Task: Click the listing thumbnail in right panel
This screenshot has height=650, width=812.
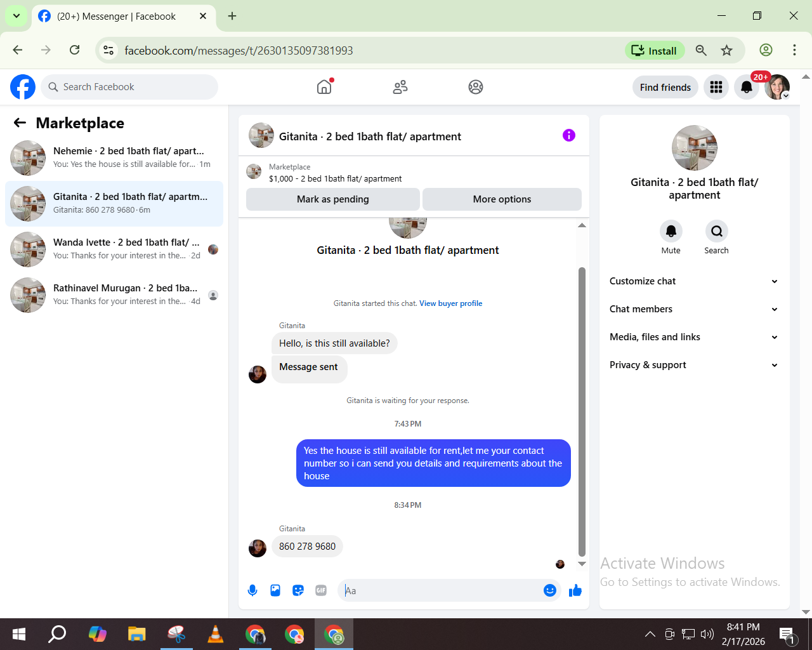Action: 695,148
